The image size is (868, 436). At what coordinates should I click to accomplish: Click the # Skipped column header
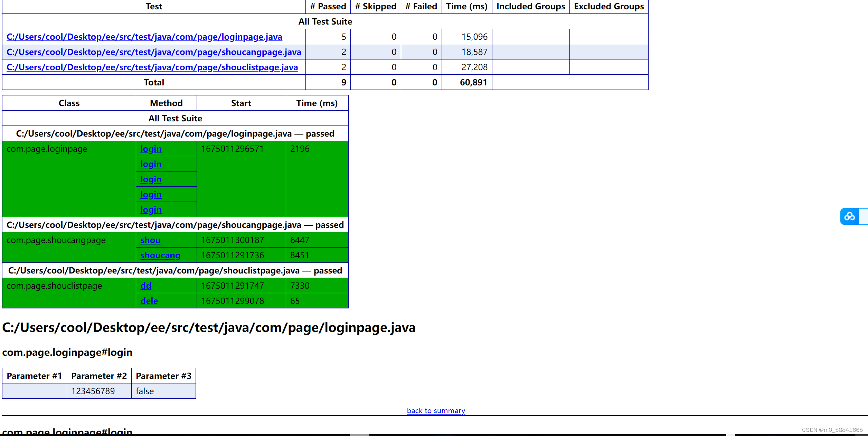tap(376, 6)
